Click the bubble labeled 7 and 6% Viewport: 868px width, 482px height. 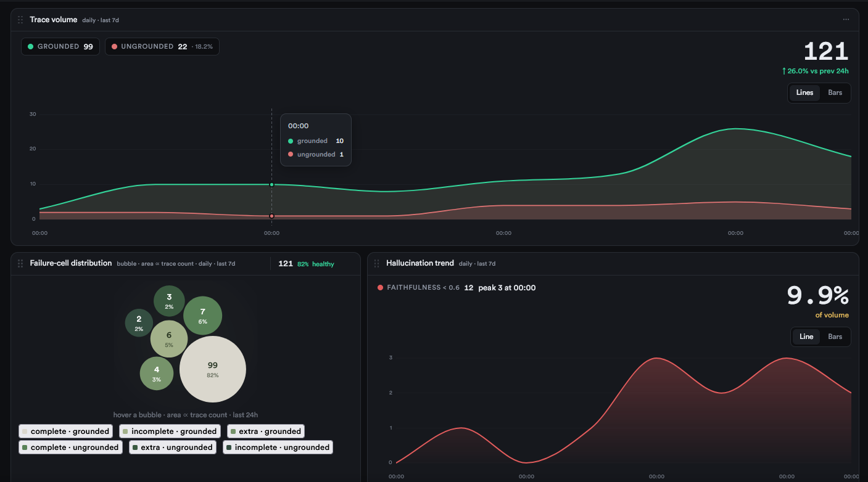click(x=202, y=316)
